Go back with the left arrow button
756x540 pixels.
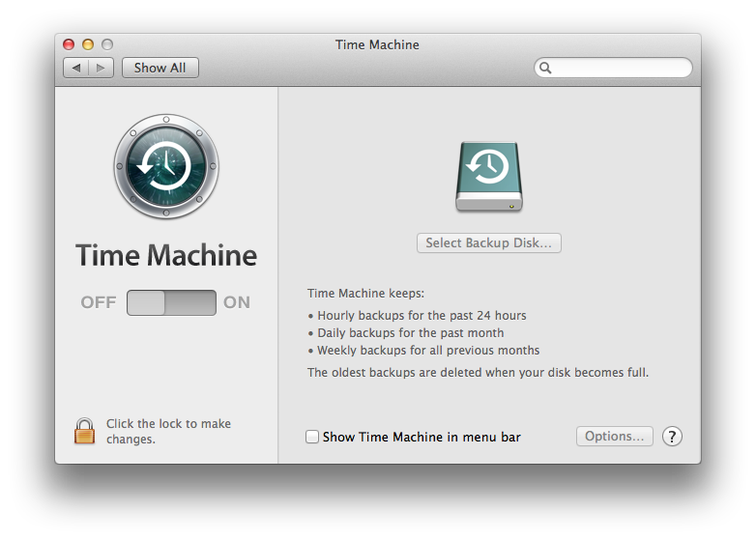[76, 68]
